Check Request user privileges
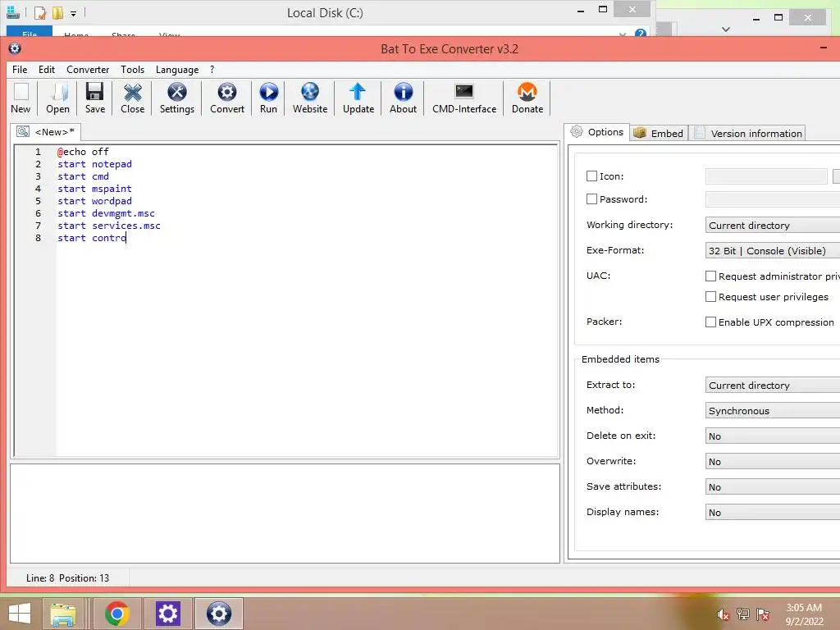The height and width of the screenshot is (630, 840). tap(710, 297)
